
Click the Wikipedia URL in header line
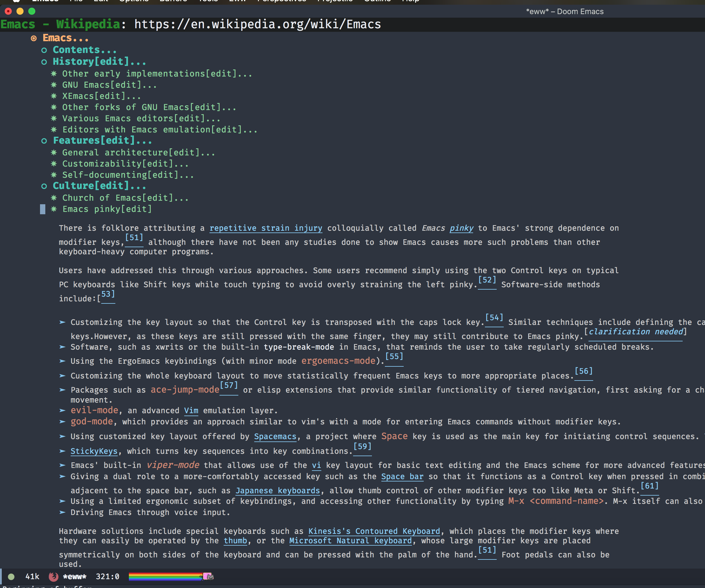(x=257, y=24)
